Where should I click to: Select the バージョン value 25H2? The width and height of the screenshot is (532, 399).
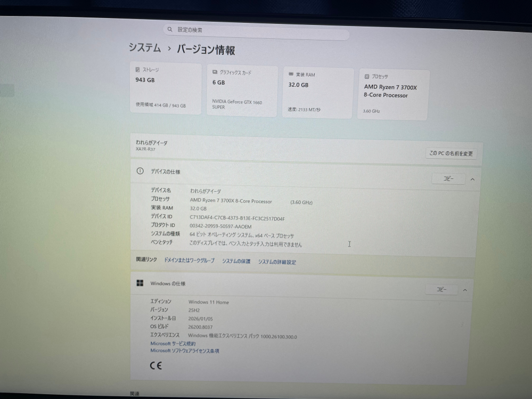tap(194, 310)
